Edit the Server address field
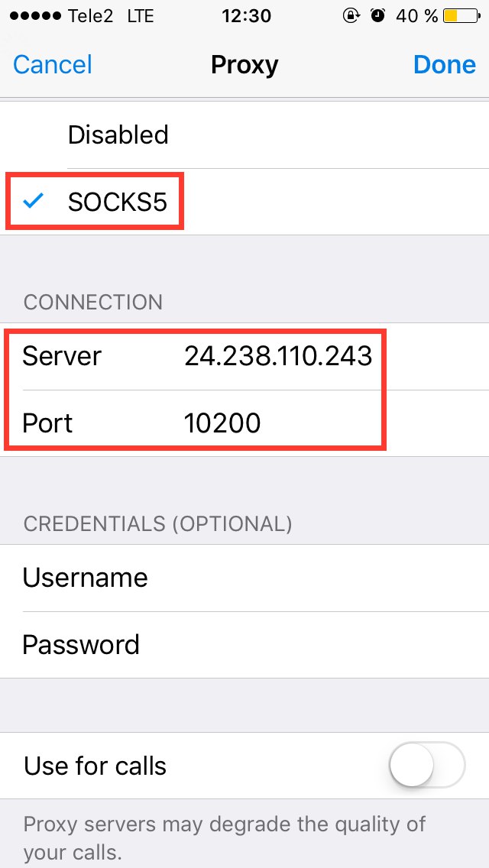Screen dimensions: 489x868 click(x=278, y=356)
